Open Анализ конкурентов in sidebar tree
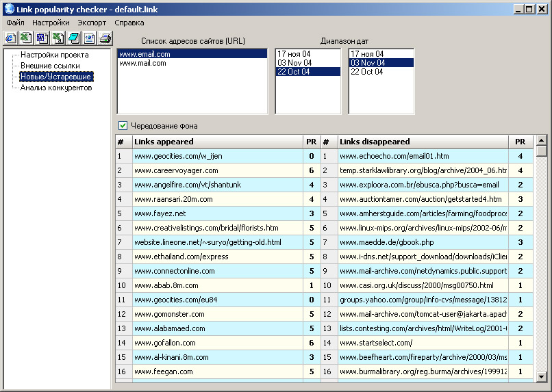The width and height of the screenshot is (552, 392). (55, 88)
